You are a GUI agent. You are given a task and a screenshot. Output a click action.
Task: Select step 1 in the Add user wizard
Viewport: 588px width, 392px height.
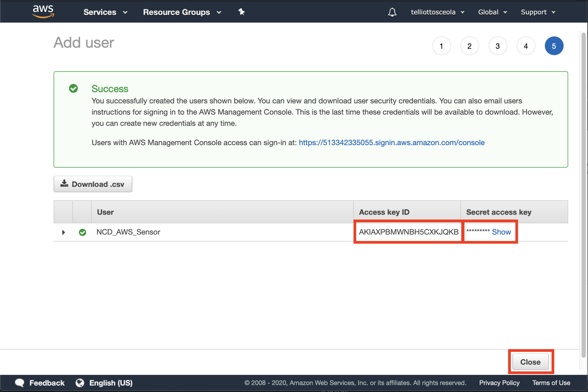[442, 46]
